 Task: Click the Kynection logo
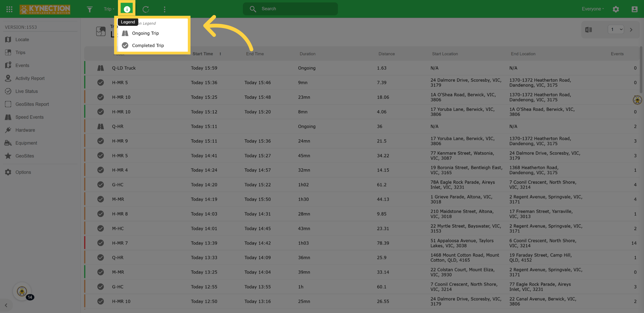click(x=45, y=9)
